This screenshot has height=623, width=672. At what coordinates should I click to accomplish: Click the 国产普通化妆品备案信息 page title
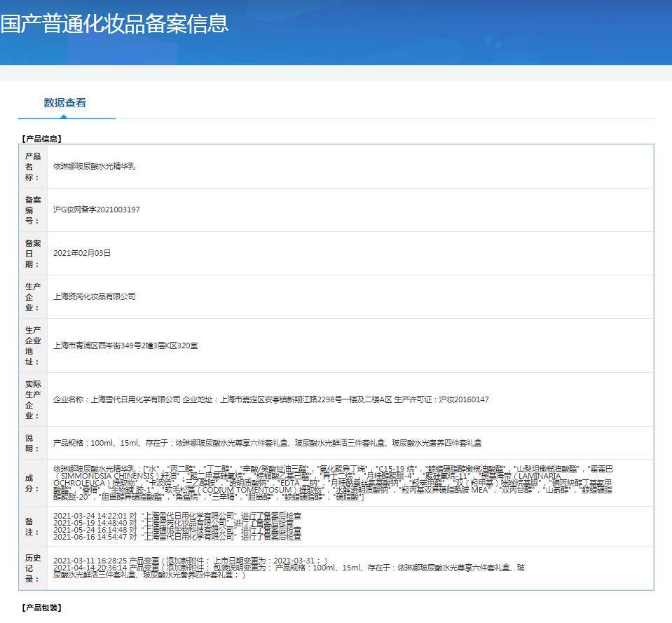click(114, 23)
